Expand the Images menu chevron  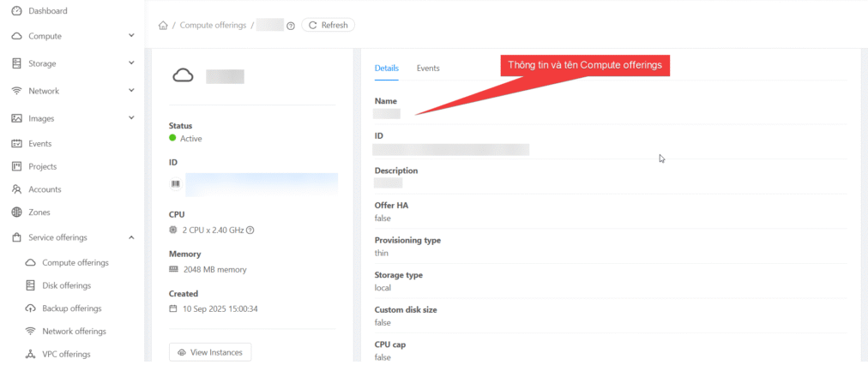[131, 117]
